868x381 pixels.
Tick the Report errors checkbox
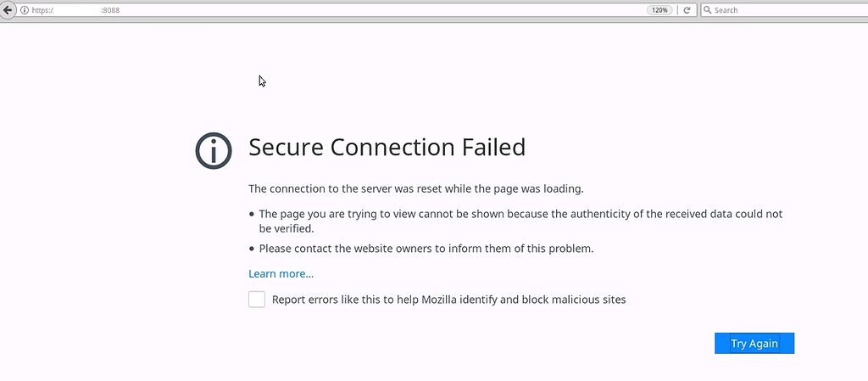pos(257,300)
